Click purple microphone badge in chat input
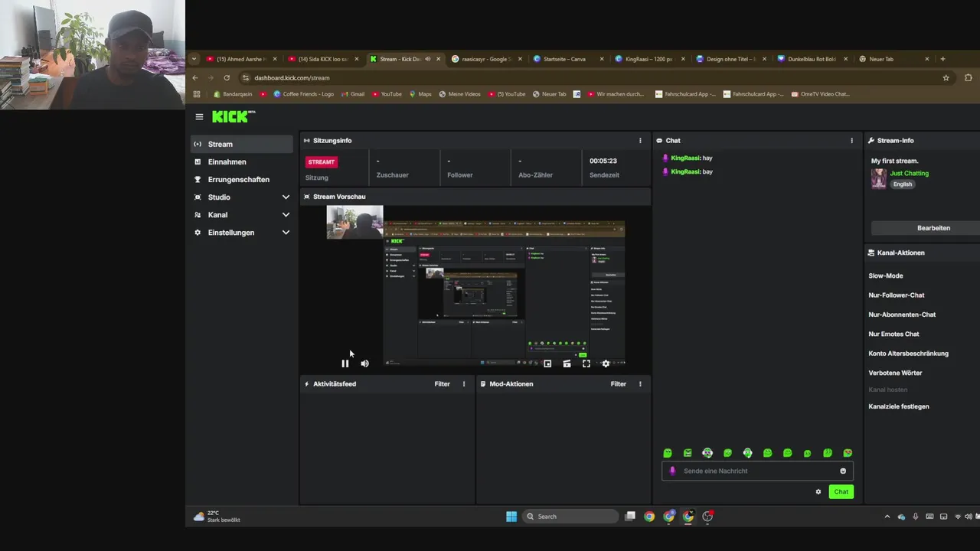 (x=673, y=471)
